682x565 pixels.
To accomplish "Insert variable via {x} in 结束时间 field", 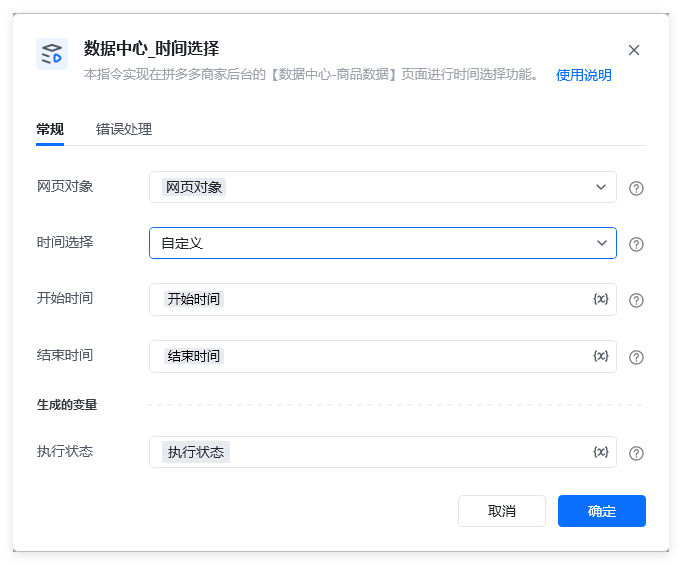I will (x=601, y=356).
